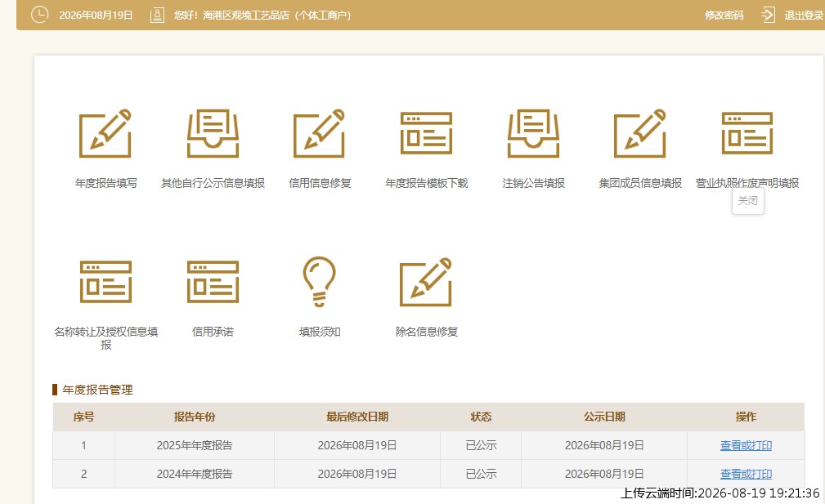This screenshot has height=504, width=825.
Task: Click the 集团成员信息填报 label
Action: pos(640,183)
